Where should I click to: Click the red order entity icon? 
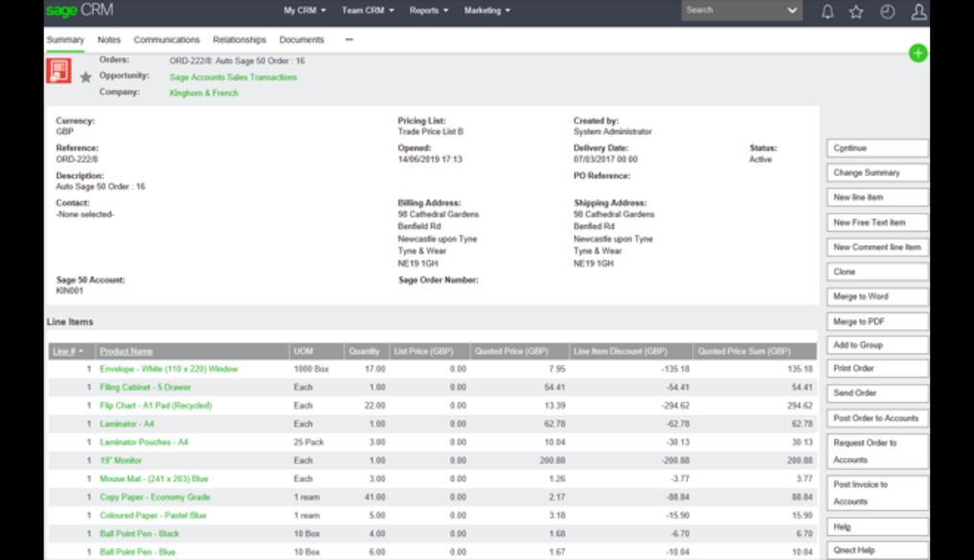(x=59, y=71)
